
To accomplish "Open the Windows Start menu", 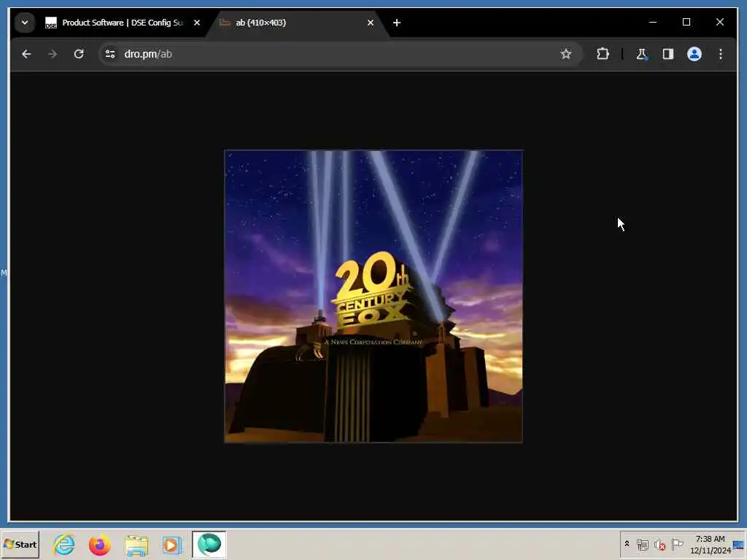I will click(20, 544).
